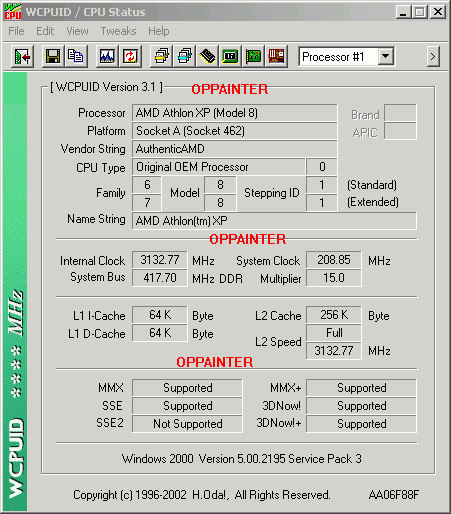Screen dimensions: 451x514
Task: Open the clock graph chart icon
Action: point(107,56)
